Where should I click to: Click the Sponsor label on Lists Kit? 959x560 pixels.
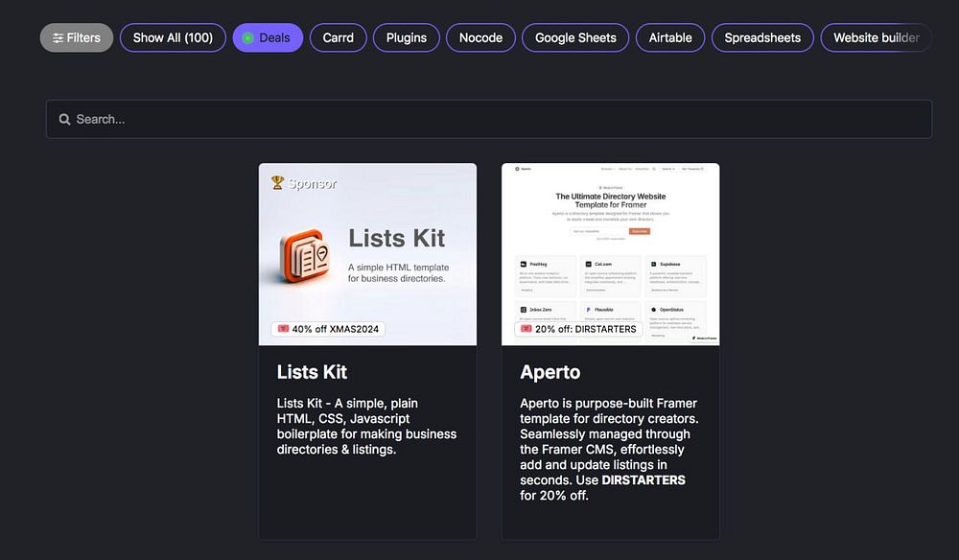pyautogui.click(x=312, y=183)
